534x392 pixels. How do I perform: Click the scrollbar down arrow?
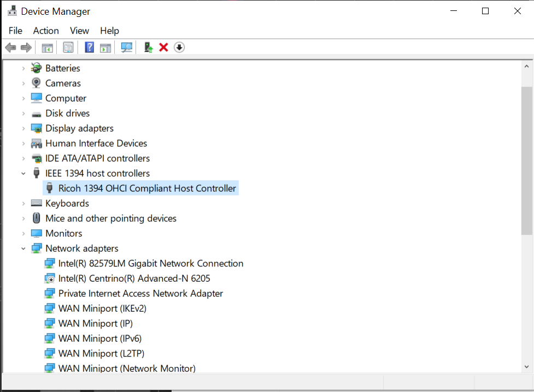[x=526, y=366]
